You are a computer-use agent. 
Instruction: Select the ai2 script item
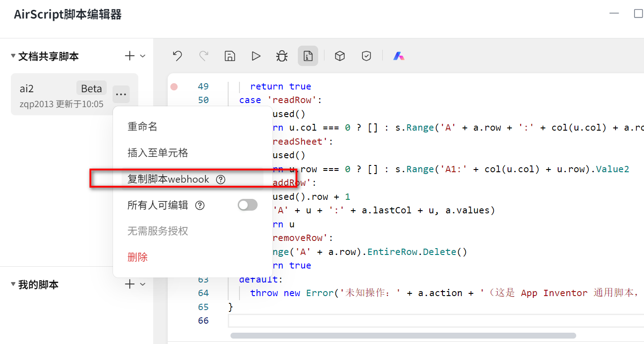point(74,94)
